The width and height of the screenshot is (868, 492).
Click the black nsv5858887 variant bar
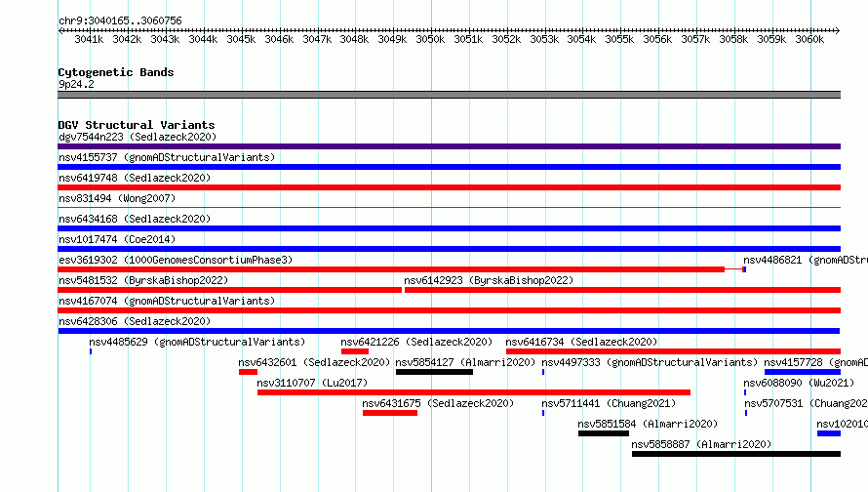tap(736, 454)
